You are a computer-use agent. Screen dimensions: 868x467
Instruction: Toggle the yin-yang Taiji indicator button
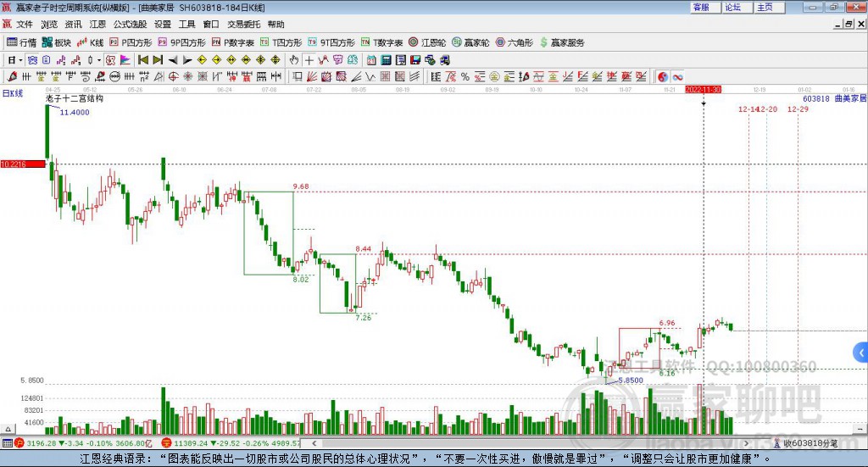point(663,77)
